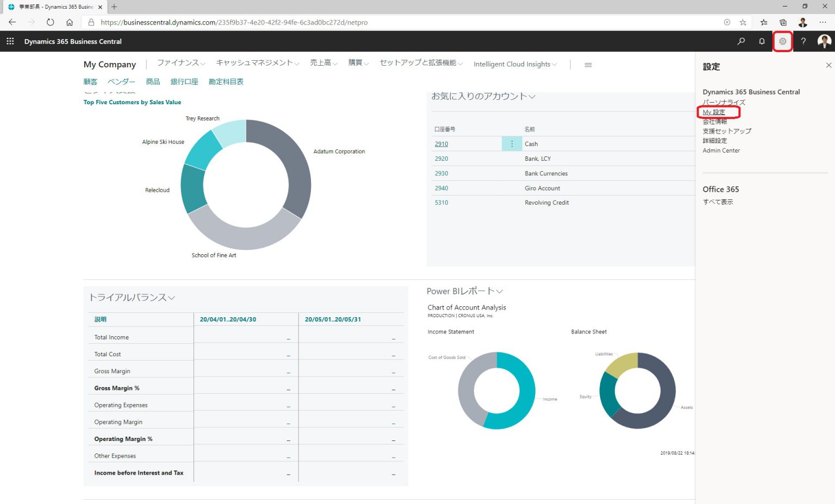
Task: Click the user profile avatar in header
Action: [x=824, y=41]
